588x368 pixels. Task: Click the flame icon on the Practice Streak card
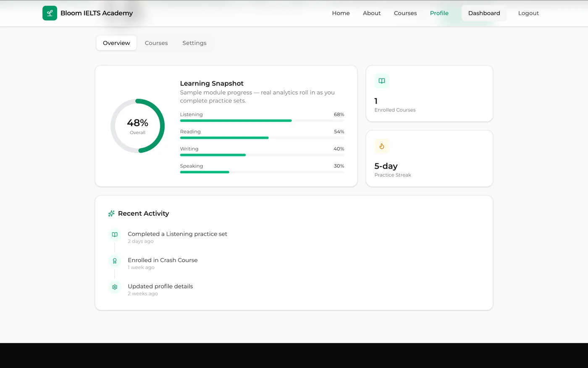coord(382,146)
